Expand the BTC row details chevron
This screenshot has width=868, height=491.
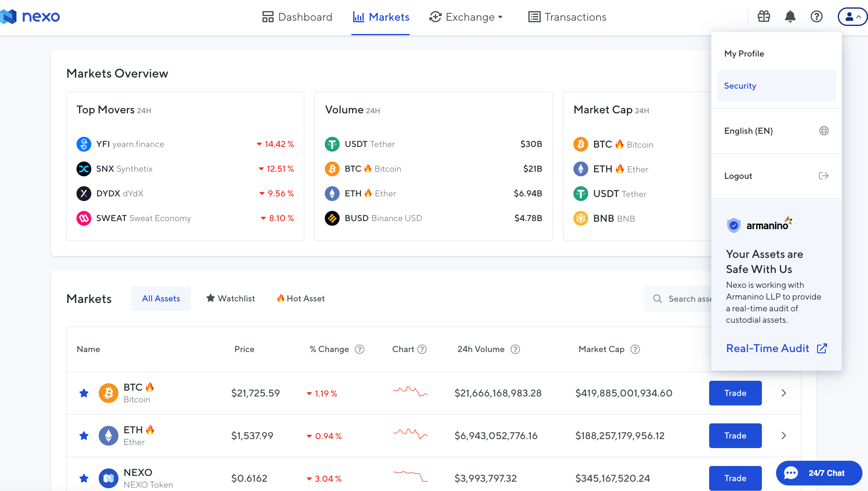(x=783, y=393)
